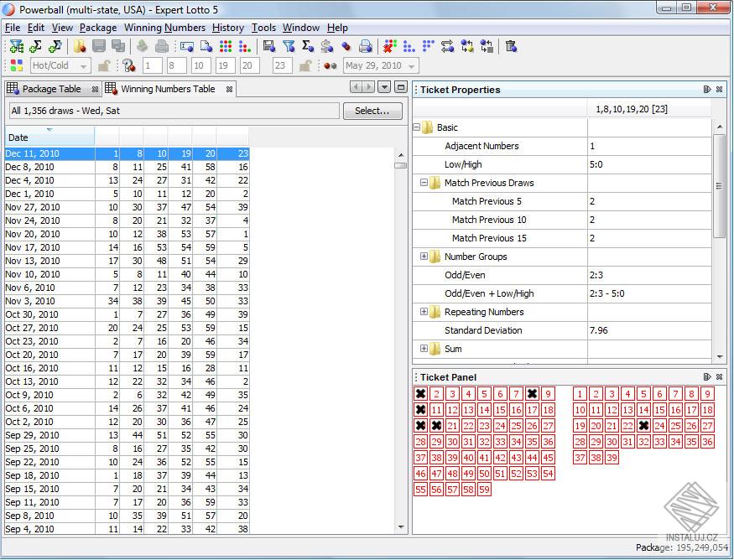Viewport: 734px width, 560px height.
Task: Minimize the Ticket Properties panel
Action: (707, 90)
